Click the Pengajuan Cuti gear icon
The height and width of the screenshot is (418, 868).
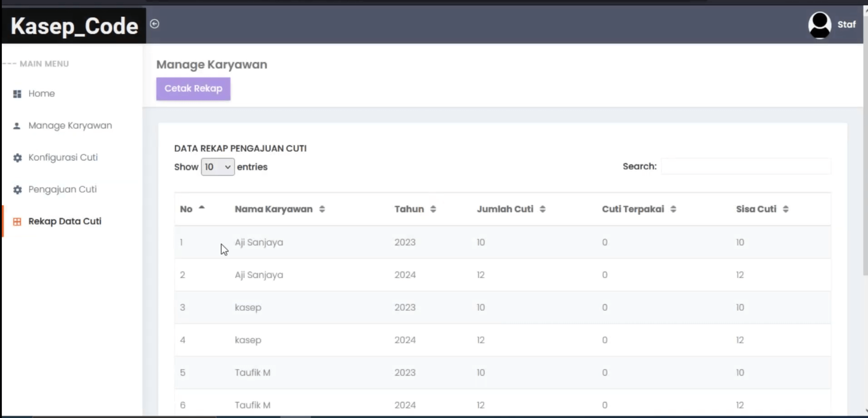click(17, 190)
